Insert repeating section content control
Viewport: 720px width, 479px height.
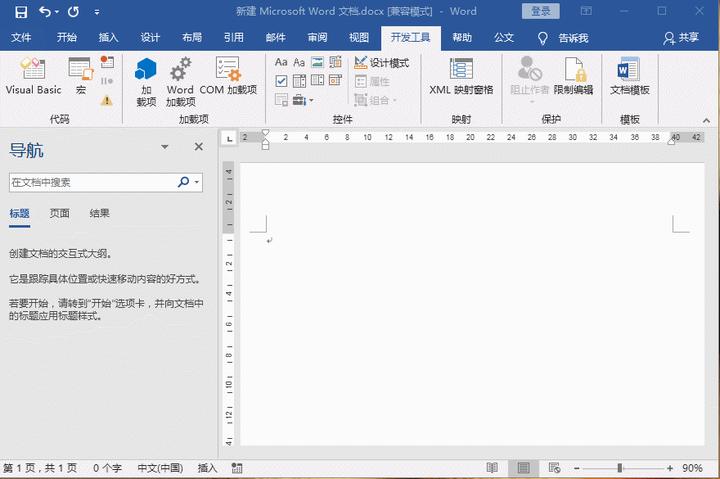pos(281,100)
